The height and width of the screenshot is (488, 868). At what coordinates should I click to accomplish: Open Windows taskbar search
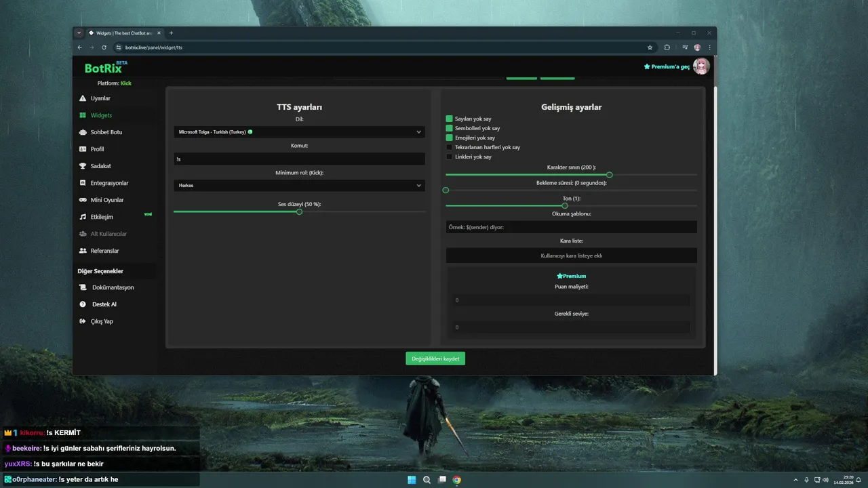tap(427, 480)
